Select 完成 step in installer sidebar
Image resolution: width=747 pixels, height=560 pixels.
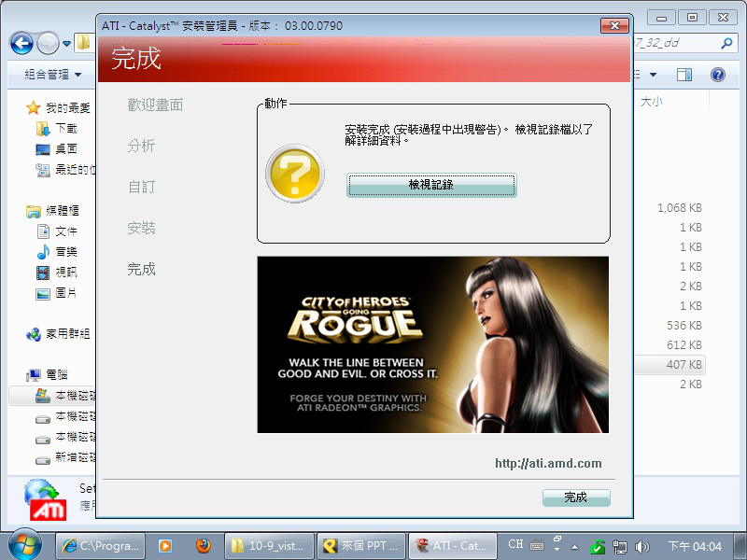[x=141, y=269]
